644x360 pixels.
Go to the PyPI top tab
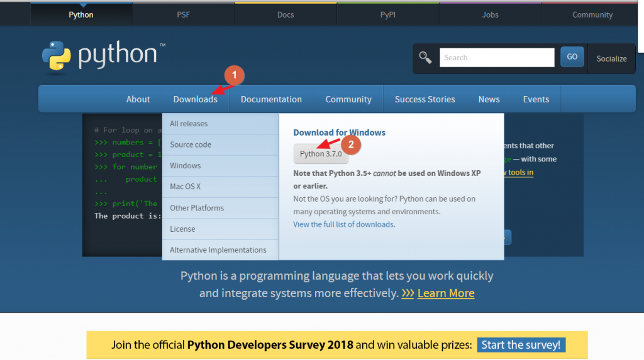pos(387,15)
